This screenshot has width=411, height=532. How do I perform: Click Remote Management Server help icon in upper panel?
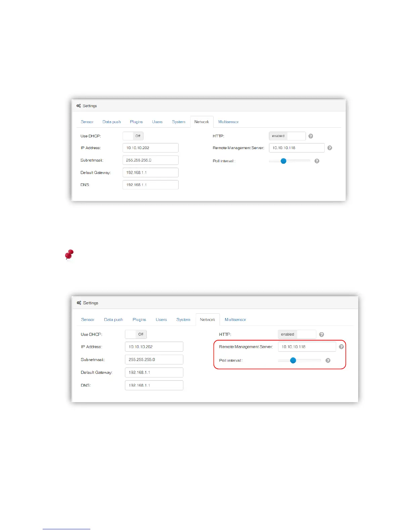[330, 148]
